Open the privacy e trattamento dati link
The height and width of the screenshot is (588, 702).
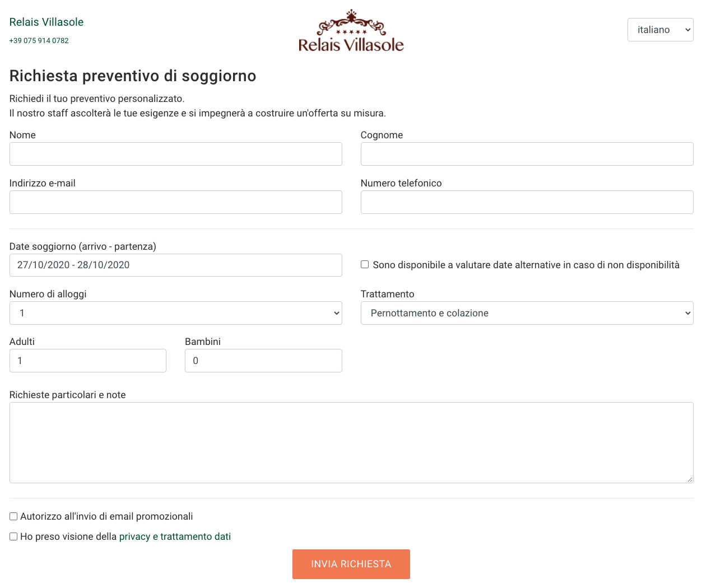click(x=175, y=536)
